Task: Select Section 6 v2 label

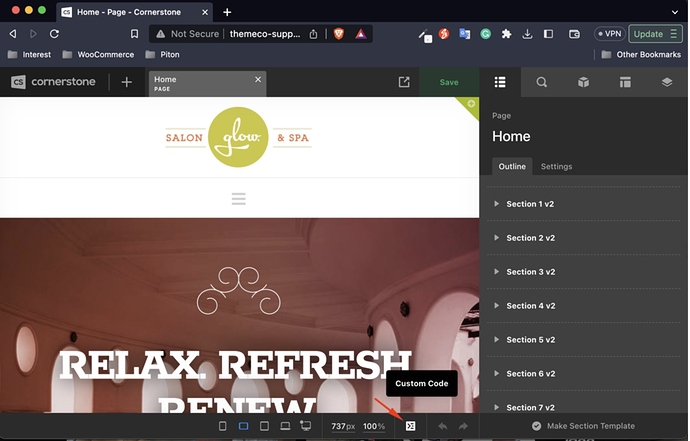Action: [531, 373]
